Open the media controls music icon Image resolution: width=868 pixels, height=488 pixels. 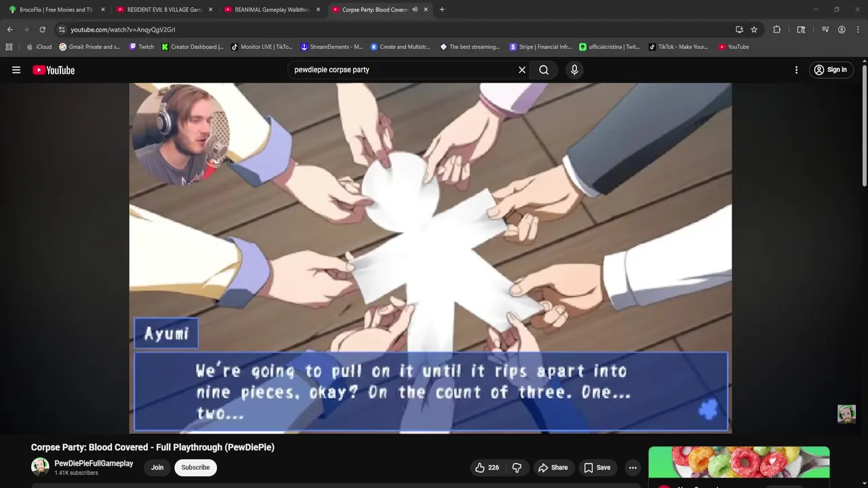pos(825,30)
